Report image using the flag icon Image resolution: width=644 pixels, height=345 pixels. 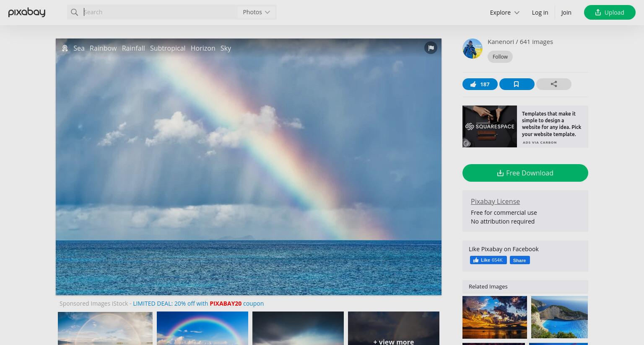pos(431,48)
